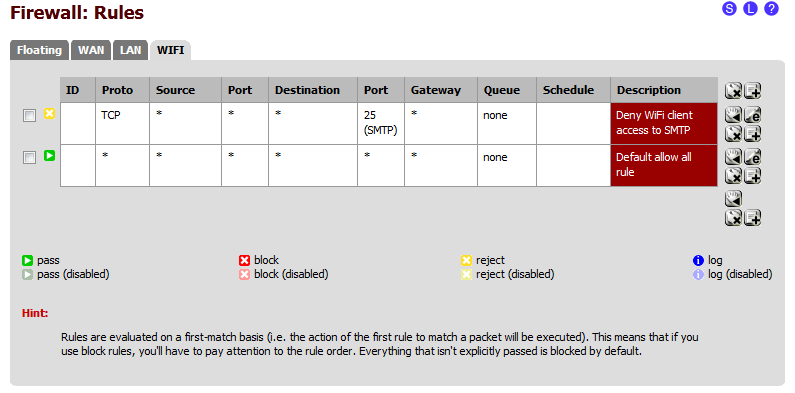
Task: Delete selected rules icon in header row
Action: pos(733,91)
